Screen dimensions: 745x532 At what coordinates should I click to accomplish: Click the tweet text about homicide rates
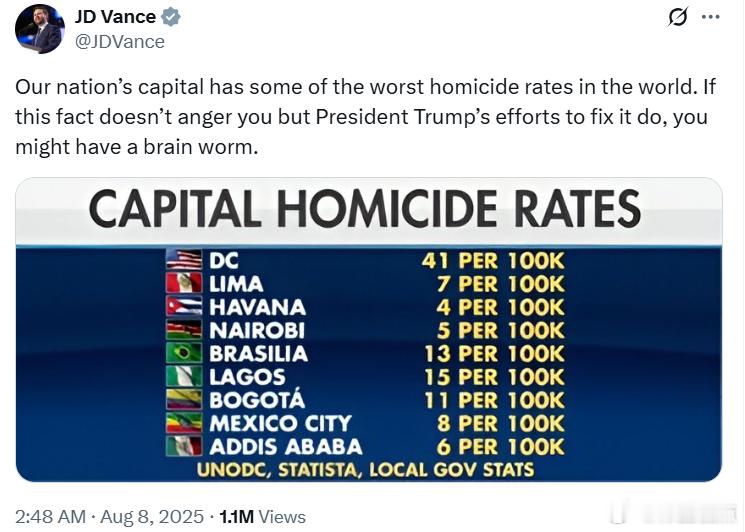point(366,117)
